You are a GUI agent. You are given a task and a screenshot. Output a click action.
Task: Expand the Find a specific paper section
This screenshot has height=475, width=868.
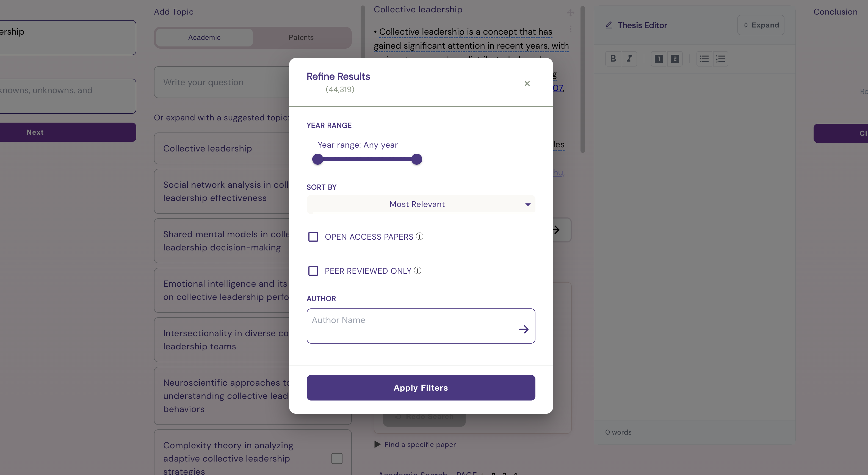(x=415, y=444)
